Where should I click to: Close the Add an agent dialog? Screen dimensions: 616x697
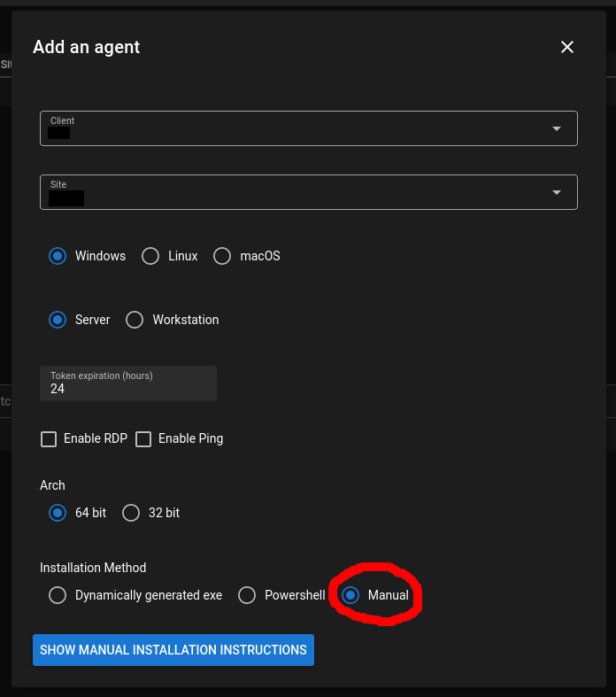click(x=566, y=47)
